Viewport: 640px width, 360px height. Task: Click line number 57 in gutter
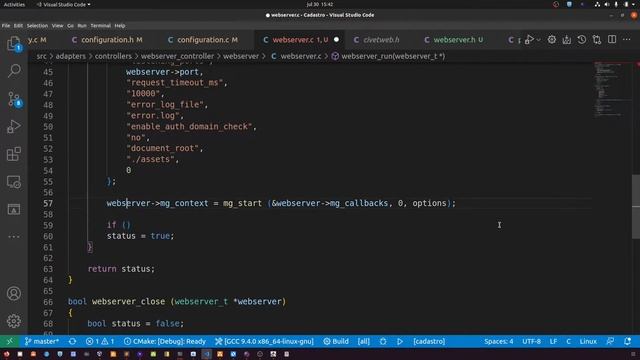[x=48, y=203]
